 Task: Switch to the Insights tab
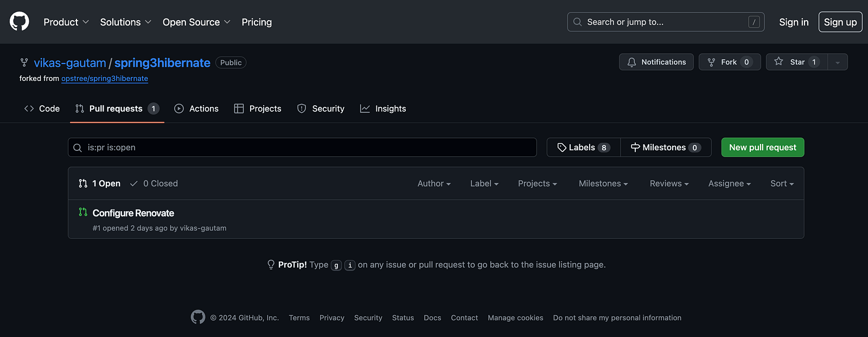[383, 109]
